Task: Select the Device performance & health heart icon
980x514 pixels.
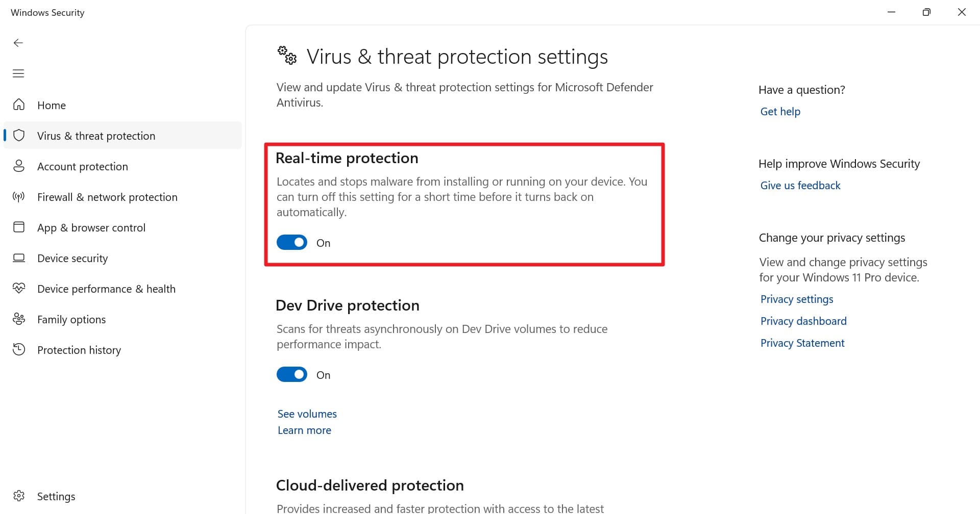Action: pyautogui.click(x=19, y=288)
